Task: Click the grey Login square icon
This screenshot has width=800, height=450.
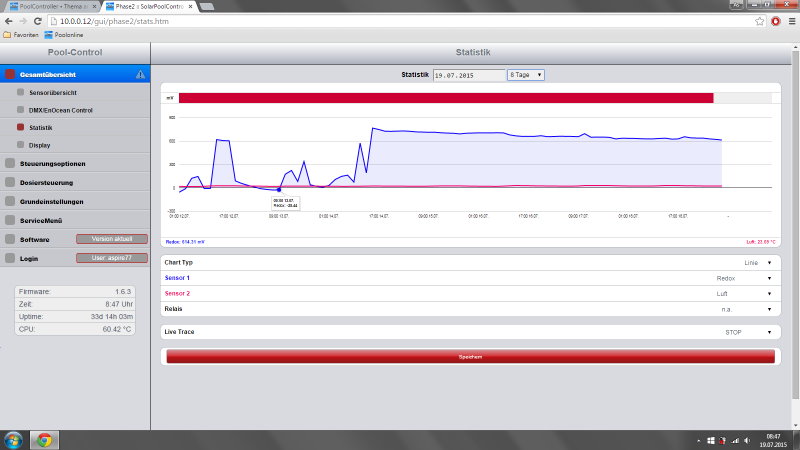Action: coord(10,258)
